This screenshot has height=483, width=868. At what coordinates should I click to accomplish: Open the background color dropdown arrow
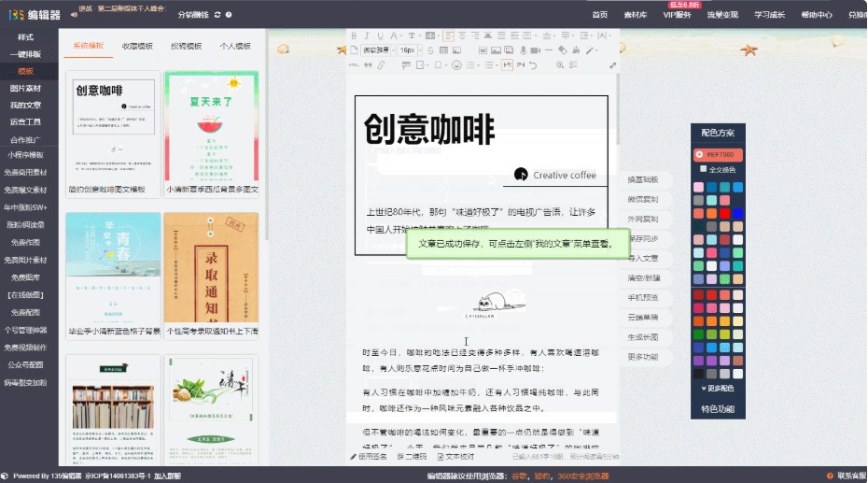(x=439, y=36)
